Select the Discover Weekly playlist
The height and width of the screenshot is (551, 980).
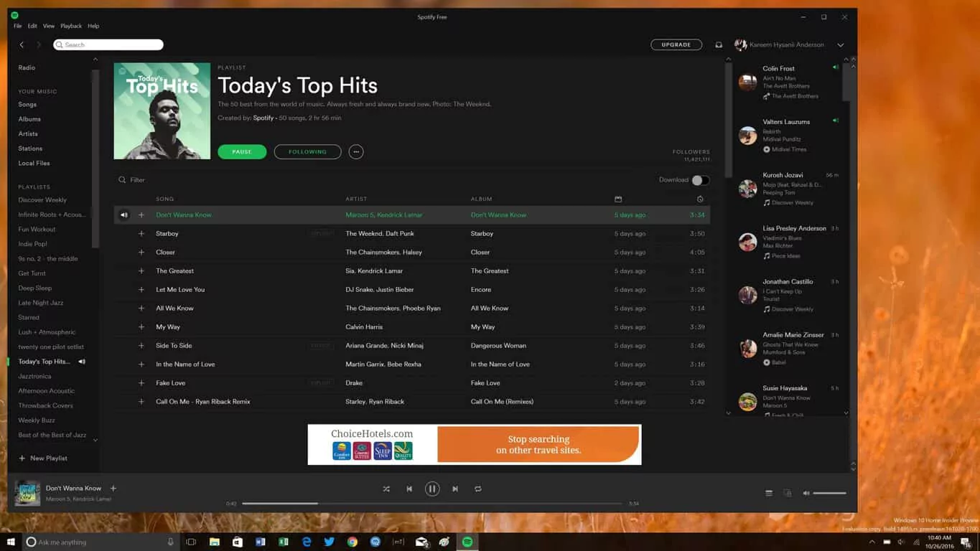(x=42, y=199)
